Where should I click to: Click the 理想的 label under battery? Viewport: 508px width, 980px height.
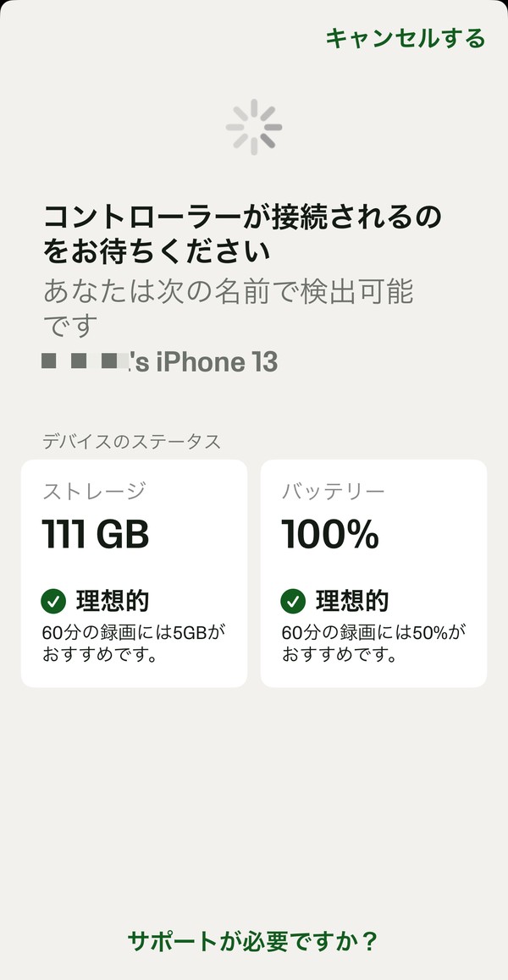coord(352,602)
